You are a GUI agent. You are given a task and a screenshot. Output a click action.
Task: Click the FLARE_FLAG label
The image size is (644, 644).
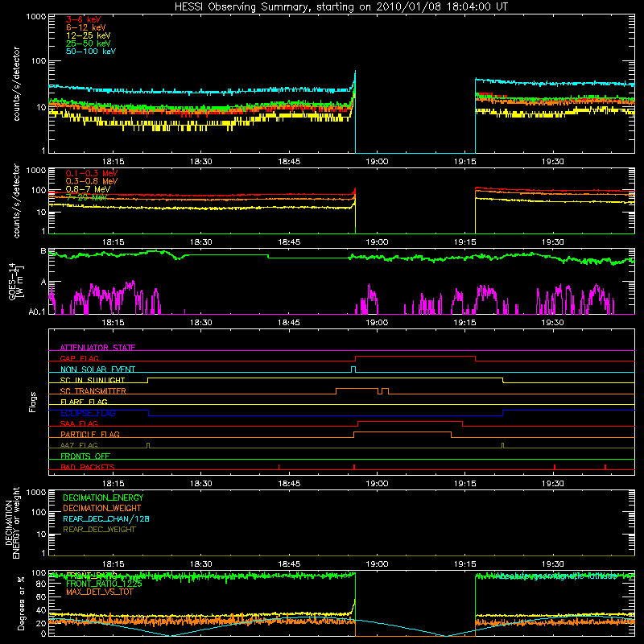tap(84, 402)
